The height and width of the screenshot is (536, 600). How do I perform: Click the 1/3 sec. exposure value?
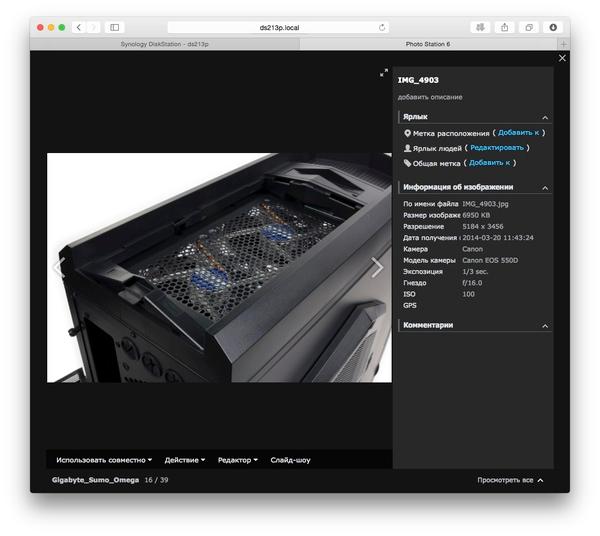(475, 272)
